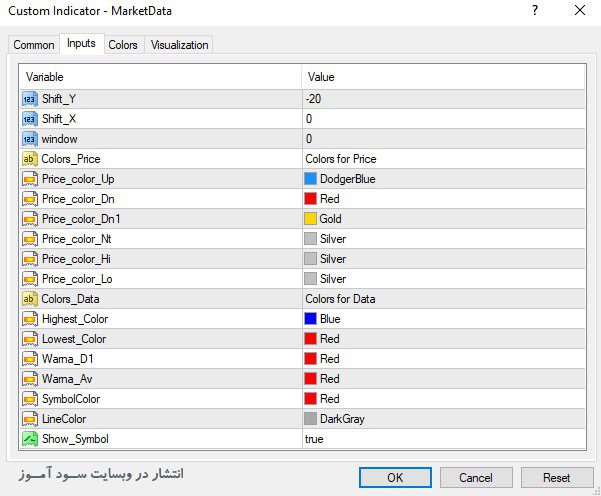
Task: Click the color icon beside Price_color_Dn1
Action: point(30,219)
